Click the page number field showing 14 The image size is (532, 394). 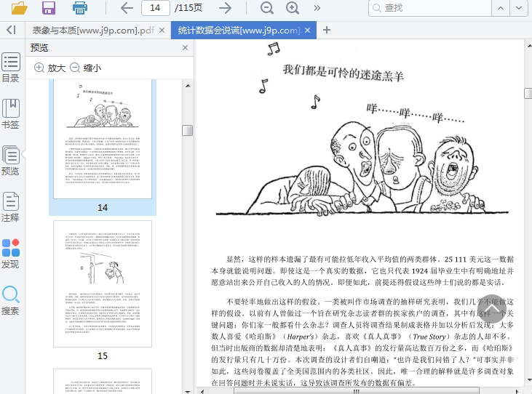coord(156,8)
